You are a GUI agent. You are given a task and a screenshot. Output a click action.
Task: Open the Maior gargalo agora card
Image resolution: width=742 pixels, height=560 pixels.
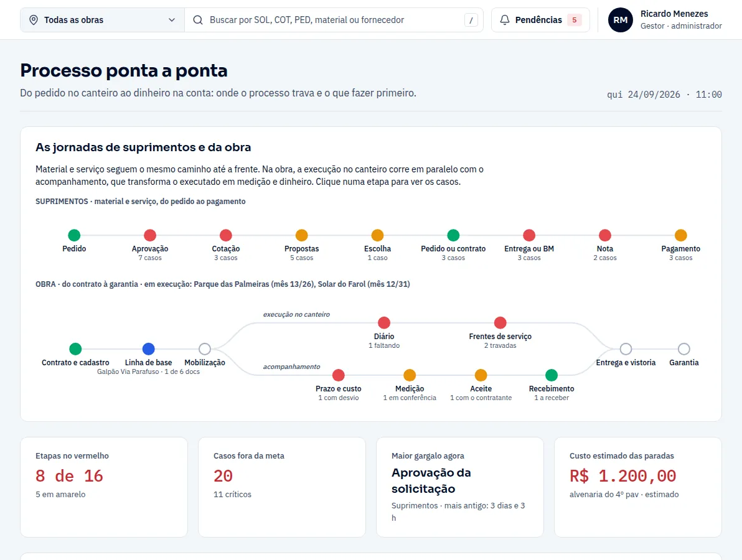460,487
